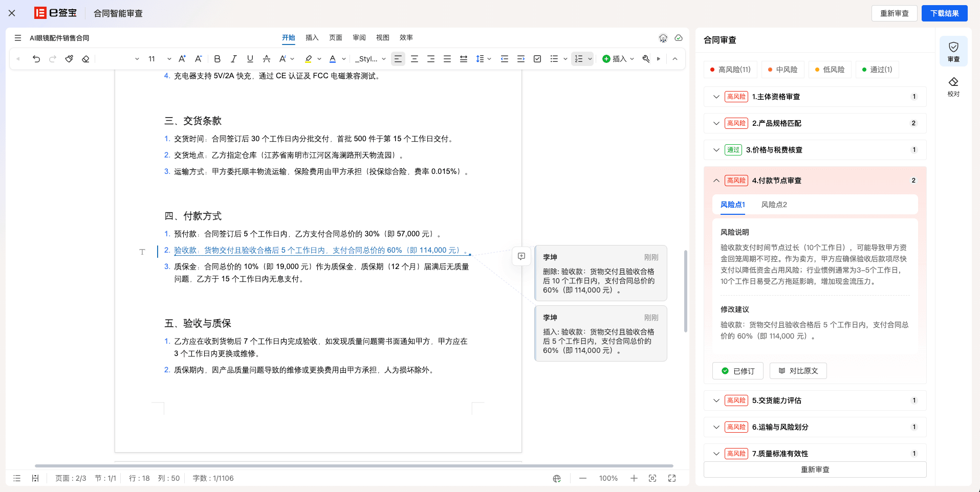Select the format painter tool
Image resolution: width=980 pixels, height=492 pixels.
(69, 59)
